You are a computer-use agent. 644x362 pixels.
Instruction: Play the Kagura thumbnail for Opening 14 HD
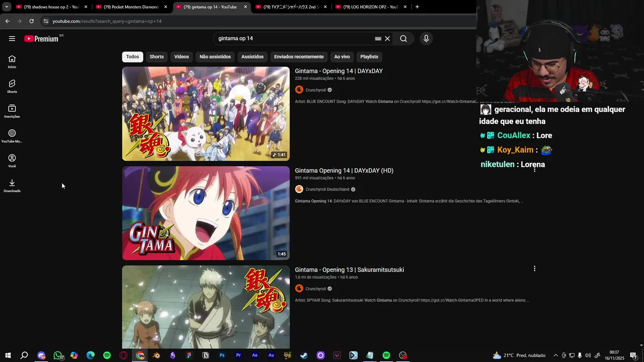pyautogui.click(x=206, y=213)
